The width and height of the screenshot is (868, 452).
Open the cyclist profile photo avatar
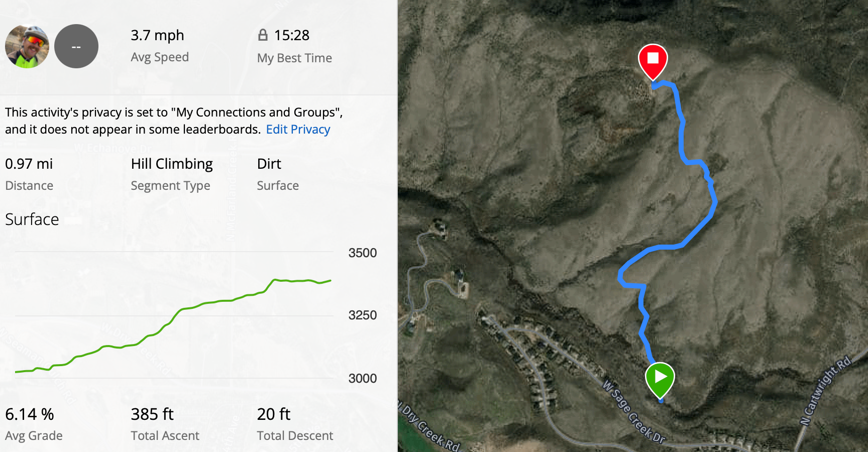[27, 46]
